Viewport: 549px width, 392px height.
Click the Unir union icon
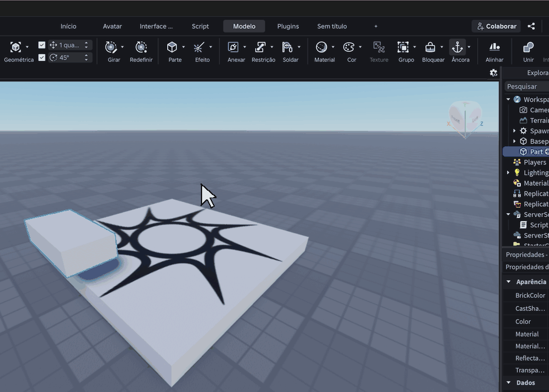(528, 47)
